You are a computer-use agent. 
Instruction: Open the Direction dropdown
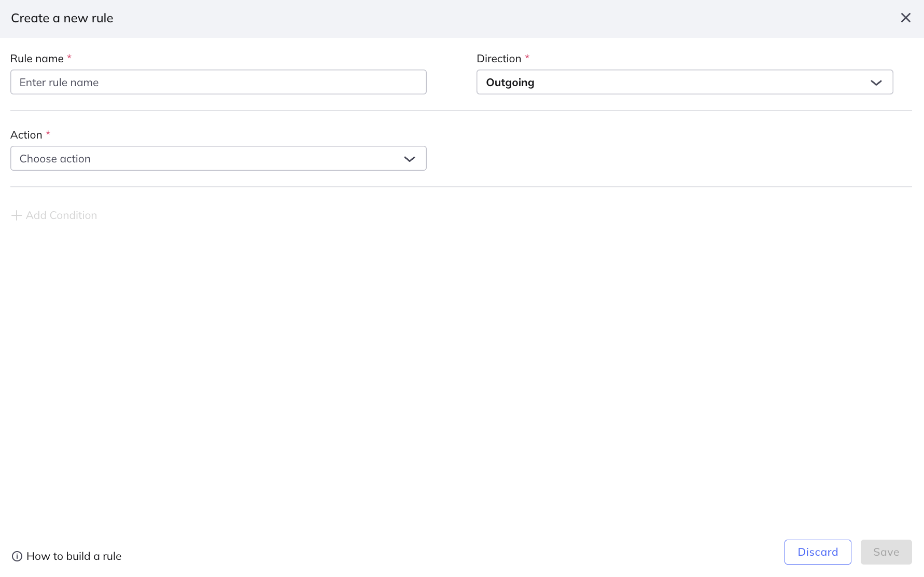point(684,83)
